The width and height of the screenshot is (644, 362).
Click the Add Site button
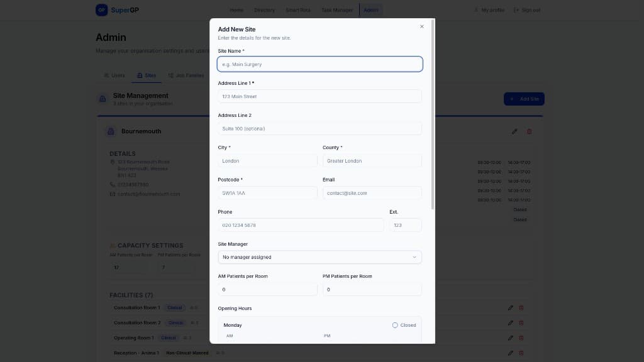coord(524,99)
